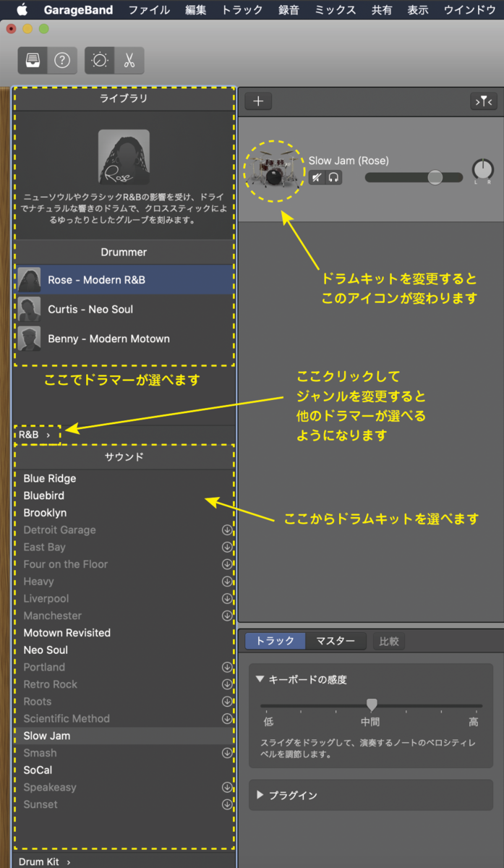Switch to the トラック tab
The height and width of the screenshot is (868, 504).
[x=276, y=641]
